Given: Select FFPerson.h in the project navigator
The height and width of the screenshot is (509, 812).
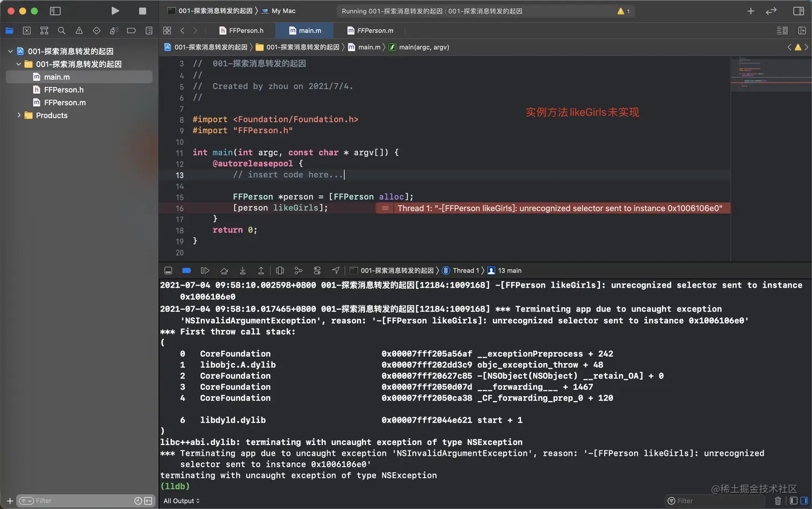Looking at the screenshot, I should tap(79, 90).
